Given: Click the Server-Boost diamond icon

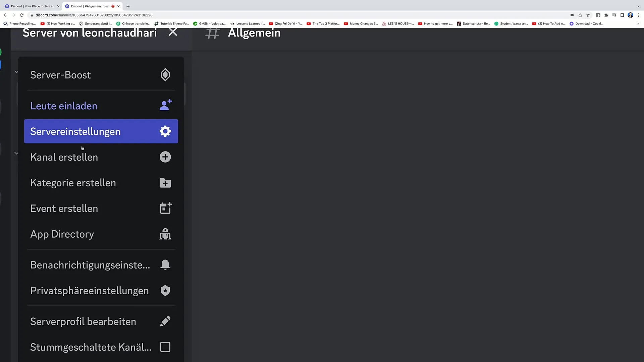Looking at the screenshot, I should click(165, 75).
